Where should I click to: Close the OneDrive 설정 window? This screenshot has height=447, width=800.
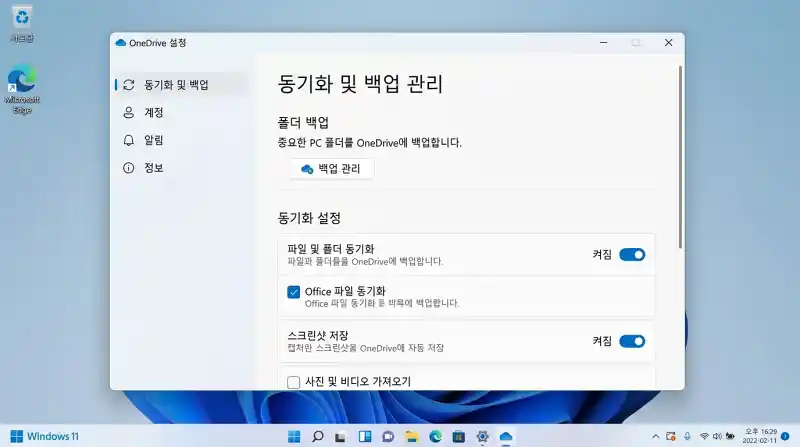[668, 43]
